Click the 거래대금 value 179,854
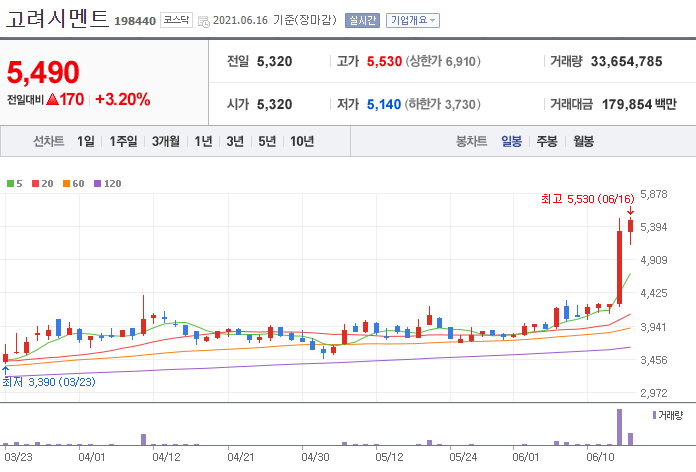The width and height of the screenshot is (696, 472). (627, 104)
